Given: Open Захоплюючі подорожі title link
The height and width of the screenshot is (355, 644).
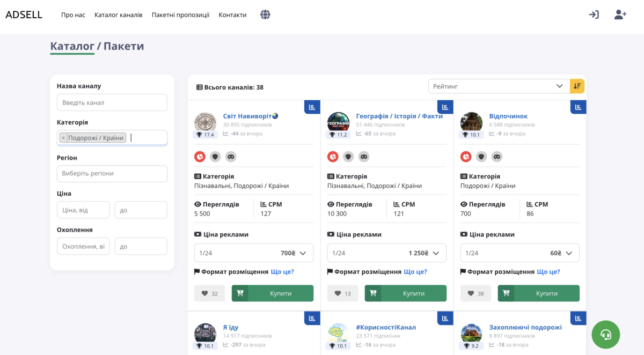Looking at the screenshot, I should coord(525,327).
